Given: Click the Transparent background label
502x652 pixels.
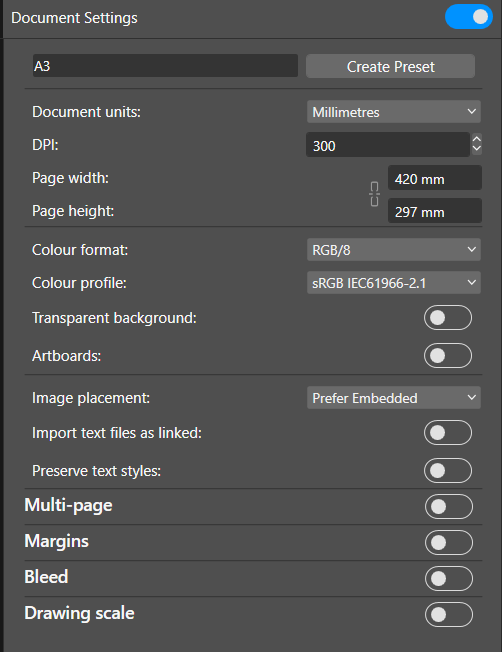Looking at the screenshot, I should click(x=114, y=318).
